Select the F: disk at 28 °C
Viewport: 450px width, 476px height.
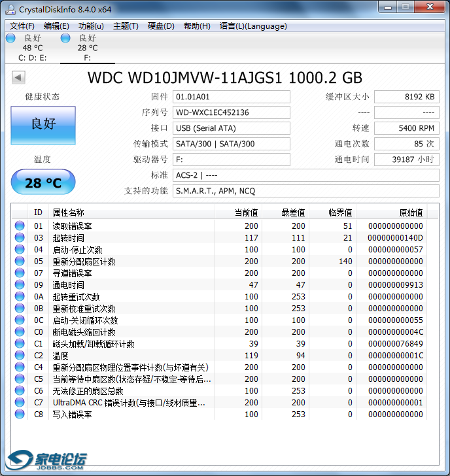[88, 48]
